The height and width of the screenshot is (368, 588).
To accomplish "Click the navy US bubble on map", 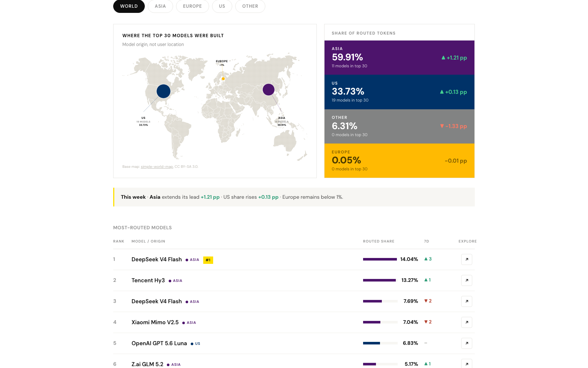I will click(x=164, y=91).
